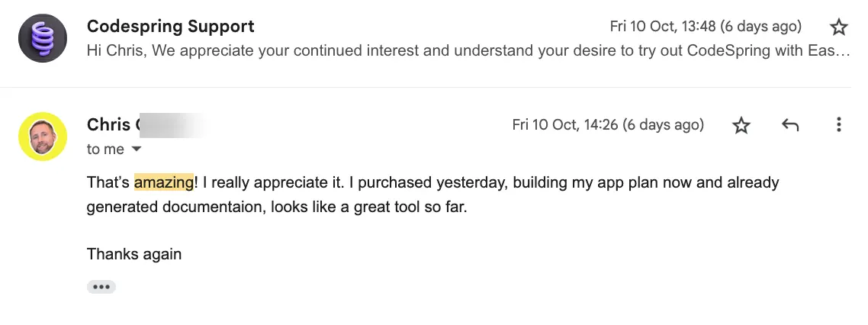Click the 'to me' recipient label

coord(105,149)
